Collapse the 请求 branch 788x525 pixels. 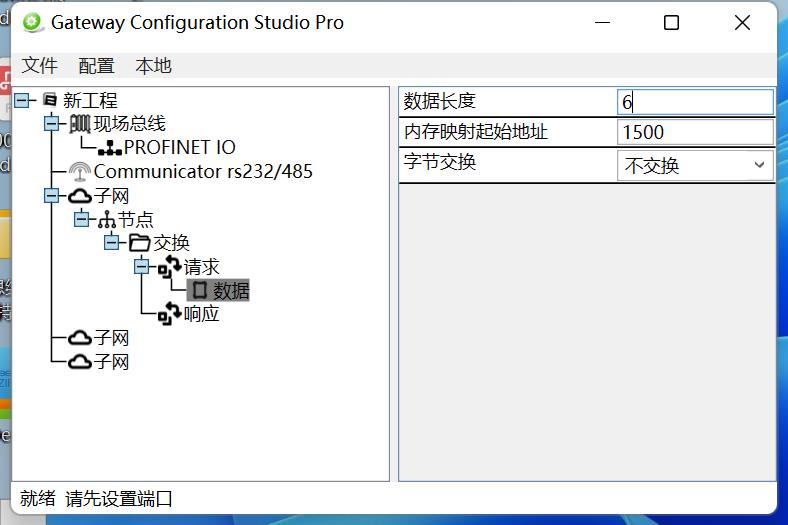(142, 266)
